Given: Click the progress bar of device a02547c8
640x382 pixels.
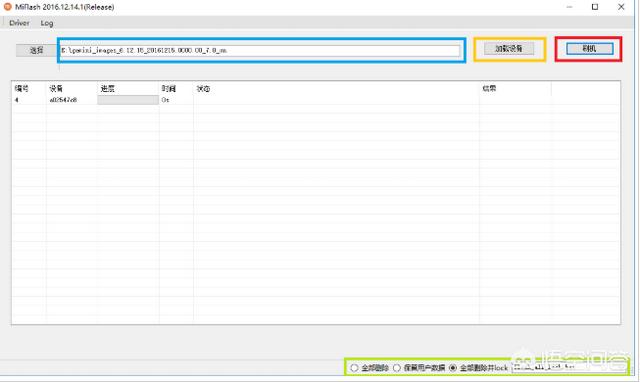Looking at the screenshot, I should click(x=128, y=100).
